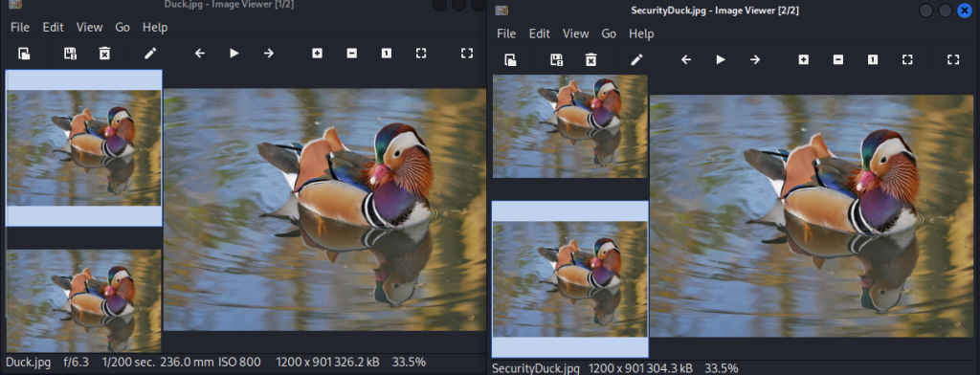Set normal size 1:1 in Duck.jpg window

(387, 54)
